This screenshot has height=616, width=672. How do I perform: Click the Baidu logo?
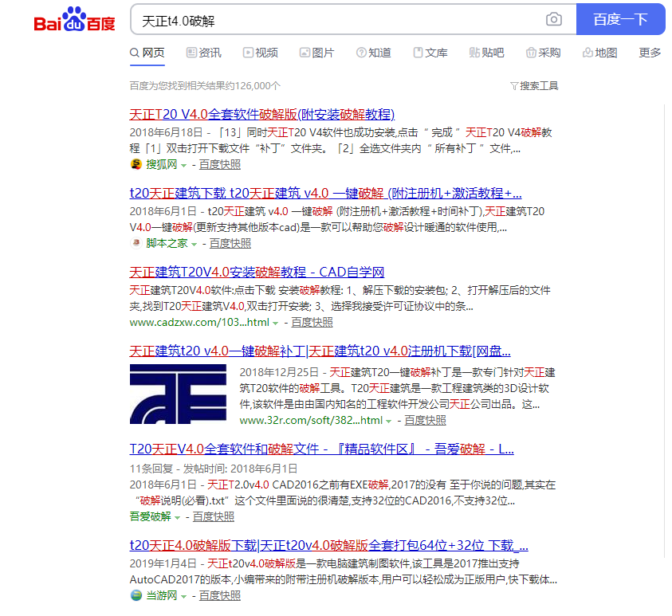coord(75,19)
